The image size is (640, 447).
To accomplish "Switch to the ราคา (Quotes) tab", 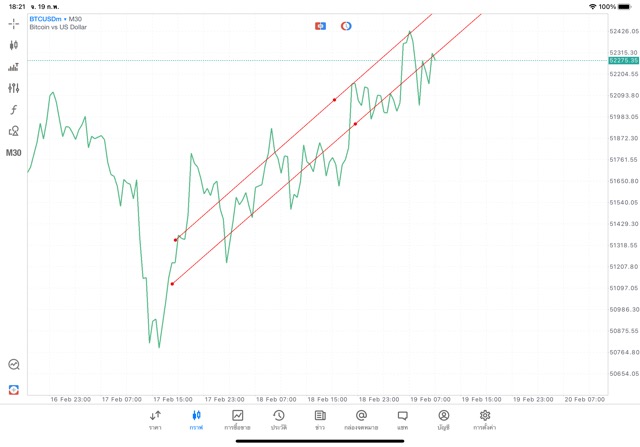I will (155, 420).
